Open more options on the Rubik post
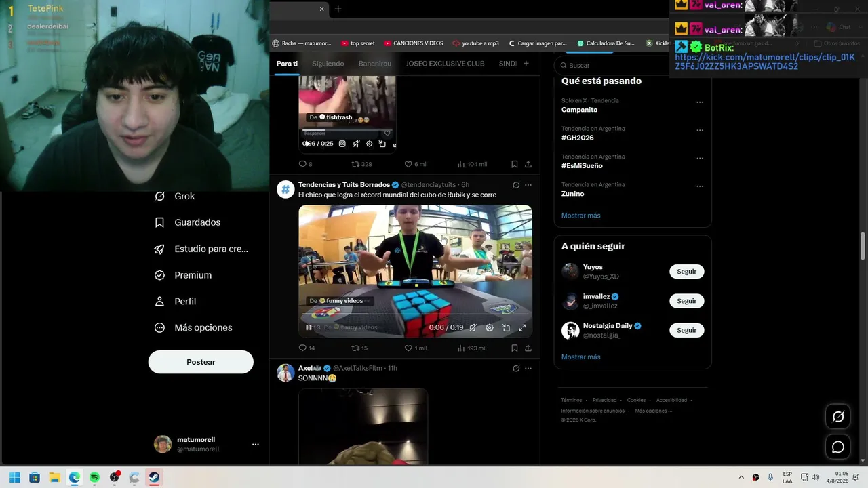 point(528,185)
